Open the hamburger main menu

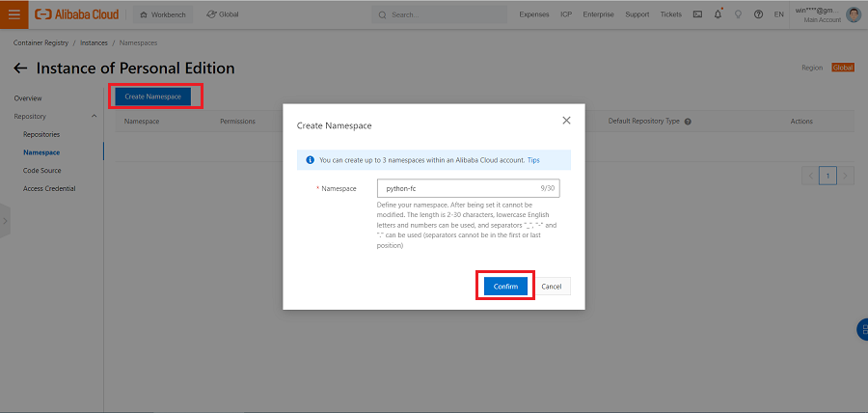[x=14, y=14]
